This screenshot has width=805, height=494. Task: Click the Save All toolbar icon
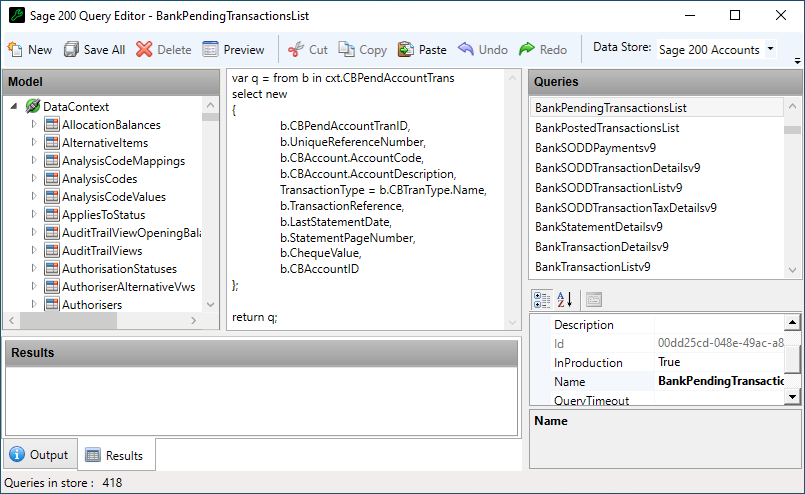[x=71, y=49]
